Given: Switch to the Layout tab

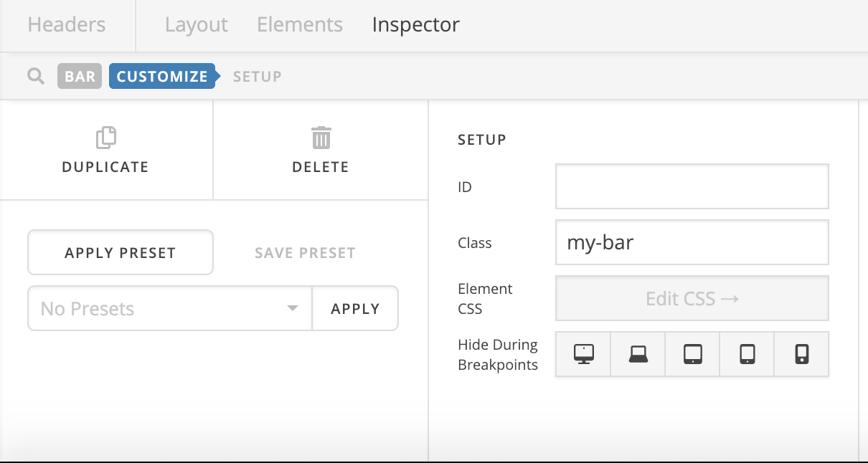Looking at the screenshot, I should point(196,25).
